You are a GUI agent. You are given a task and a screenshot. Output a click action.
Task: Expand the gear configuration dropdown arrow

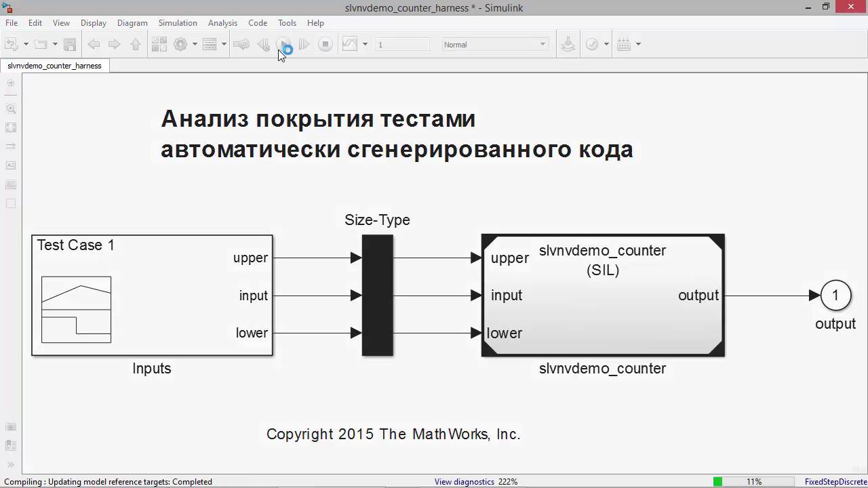click(x=195, y=45)
